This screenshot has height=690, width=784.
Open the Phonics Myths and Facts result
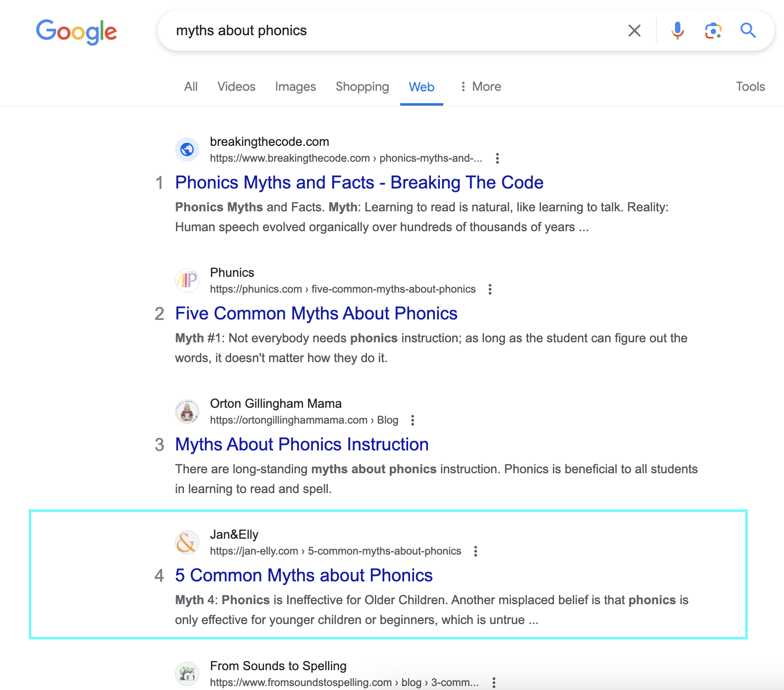pos(359,183)
